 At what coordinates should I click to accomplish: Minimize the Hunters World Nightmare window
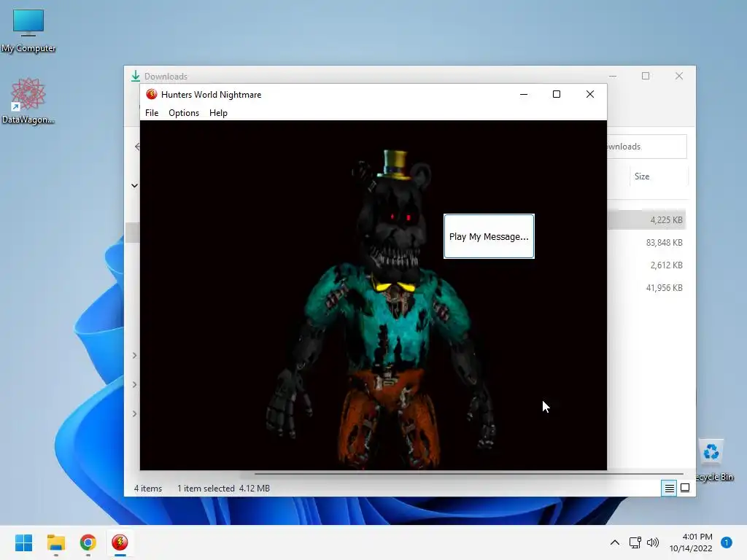524,94
